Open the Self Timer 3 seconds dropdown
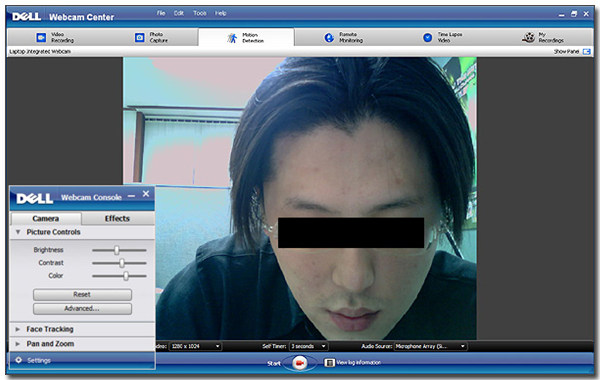This screenshot has height=380, width=600. coord(308,346)
